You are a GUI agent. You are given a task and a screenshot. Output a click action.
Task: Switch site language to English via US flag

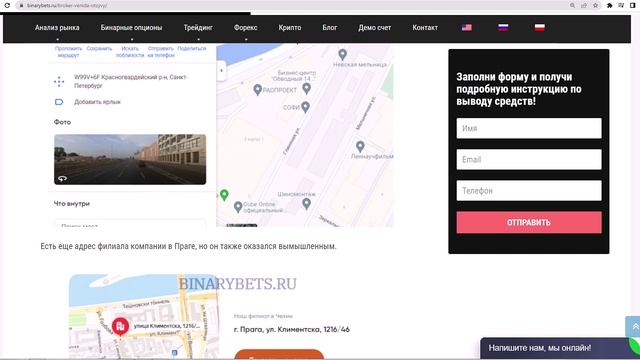pos(467,27)
